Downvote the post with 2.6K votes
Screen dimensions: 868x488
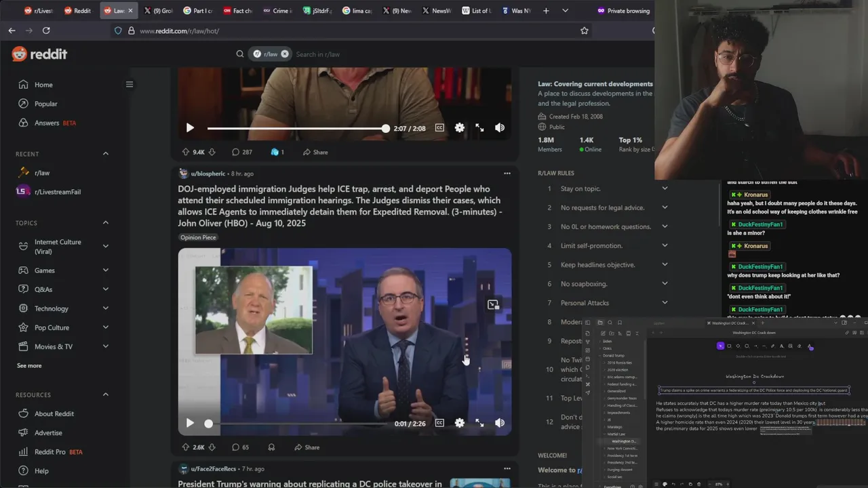tap(212, 447)
